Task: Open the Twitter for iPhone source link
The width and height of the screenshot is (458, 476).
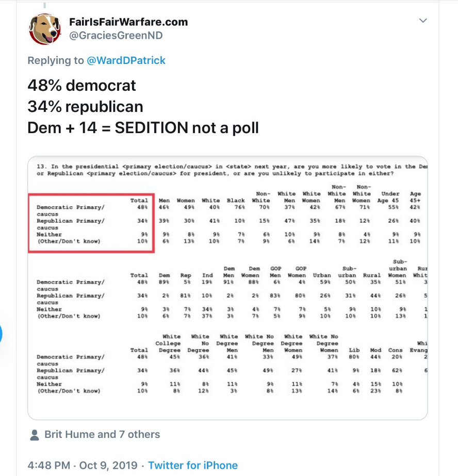Action: pos(193,465)
